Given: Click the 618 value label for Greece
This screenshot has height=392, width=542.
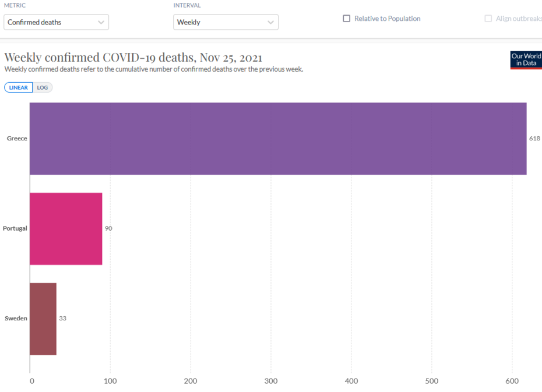Looking at the screenshot, I should [x=534, y=139].
